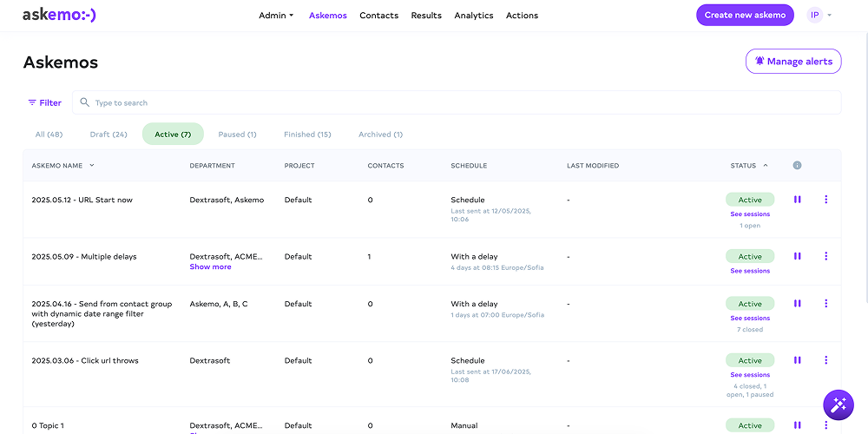Open the IP user avatar
Screen dimensions: 868x434
click(815, 15)
